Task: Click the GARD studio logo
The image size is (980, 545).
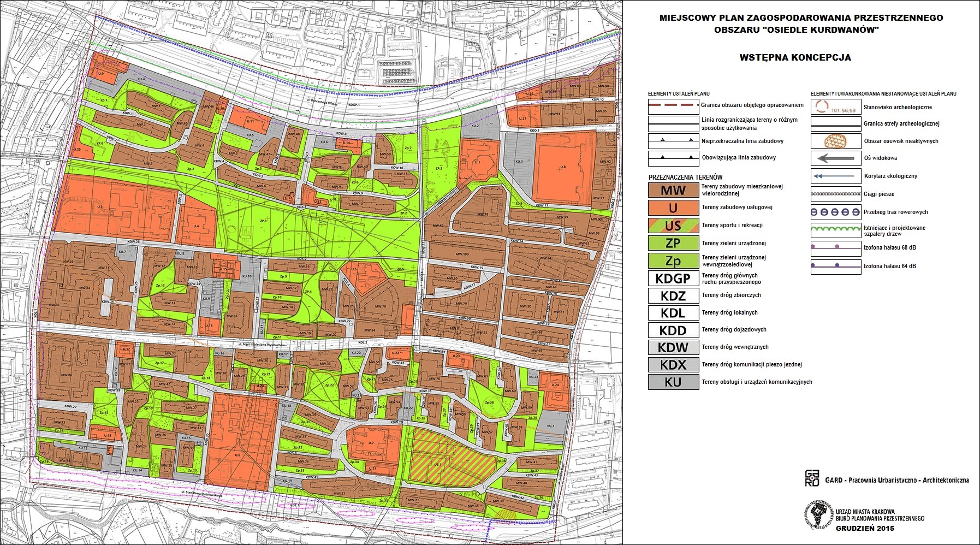Action: [812, 478]
